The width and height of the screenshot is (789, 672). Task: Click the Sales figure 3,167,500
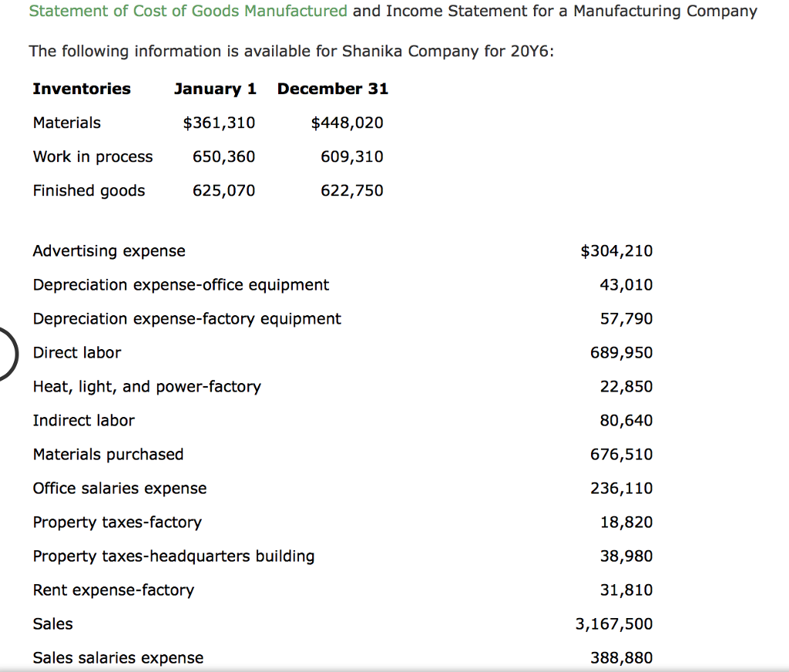coord(613,623)
